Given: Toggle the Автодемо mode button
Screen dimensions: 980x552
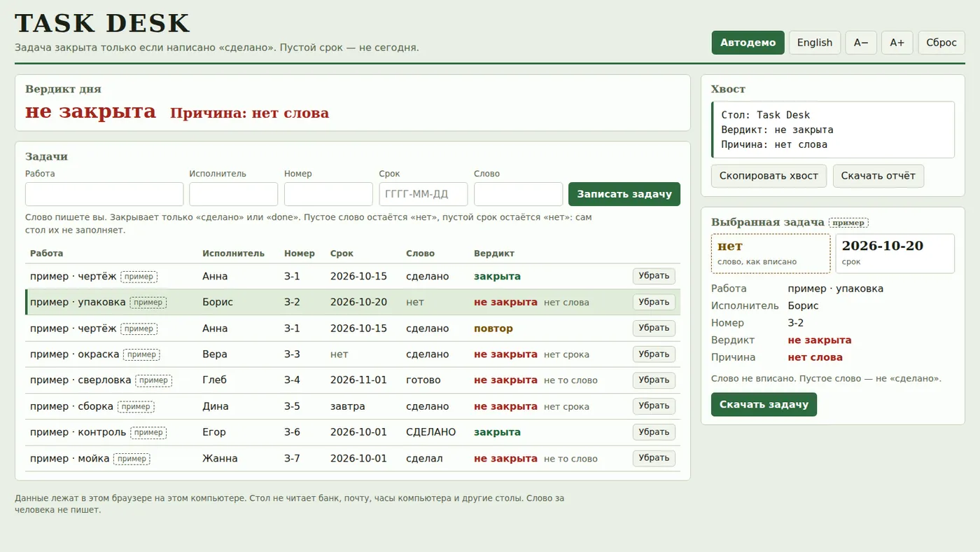Looking at the screenshot, I should 748,43.
